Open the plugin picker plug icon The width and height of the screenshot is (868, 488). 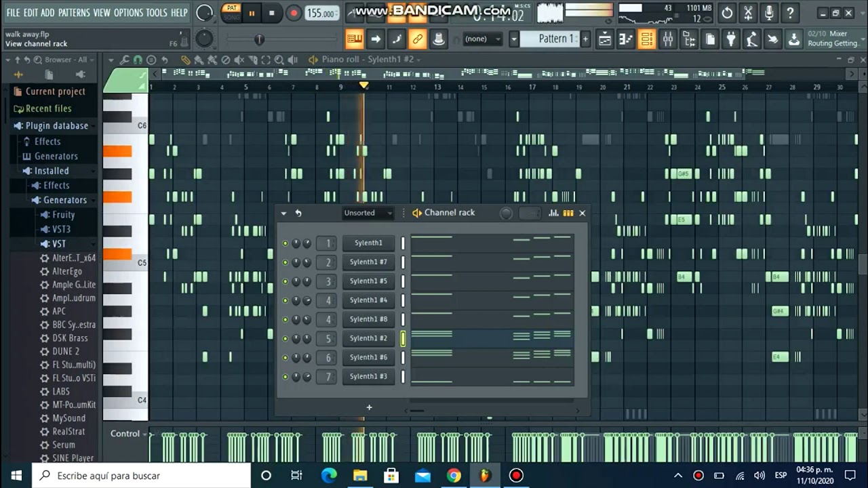(x=730, y=39)
